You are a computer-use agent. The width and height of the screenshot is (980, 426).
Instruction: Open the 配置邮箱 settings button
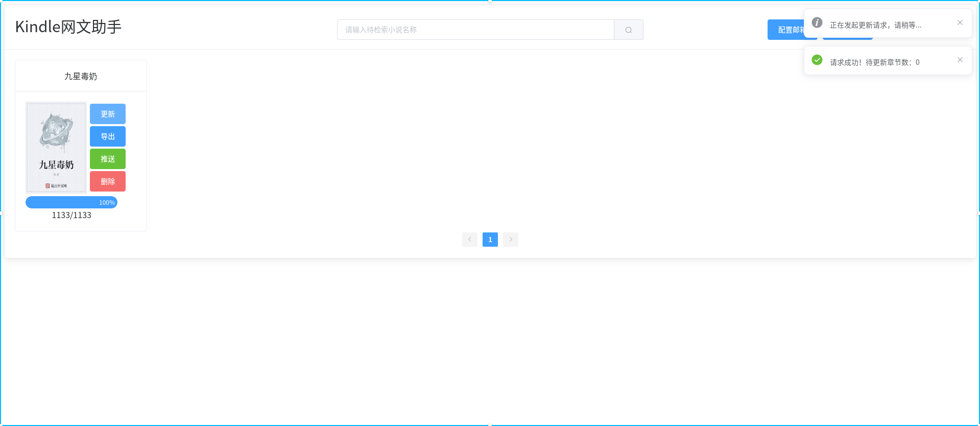pos(785,30)
